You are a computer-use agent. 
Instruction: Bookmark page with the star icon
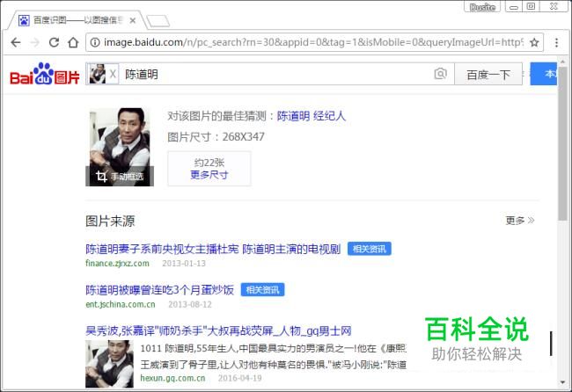534,42
